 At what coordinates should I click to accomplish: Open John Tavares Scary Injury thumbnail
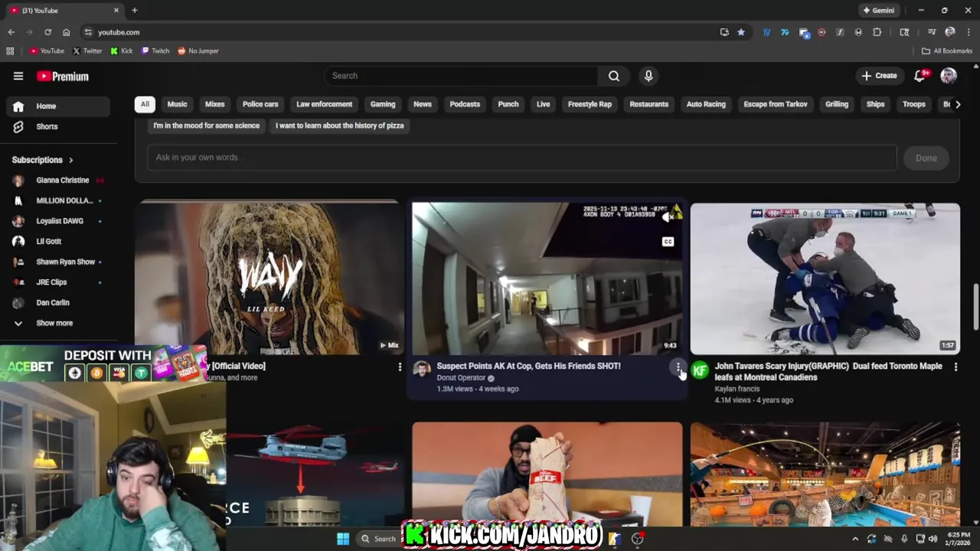[x=825, y=279]
